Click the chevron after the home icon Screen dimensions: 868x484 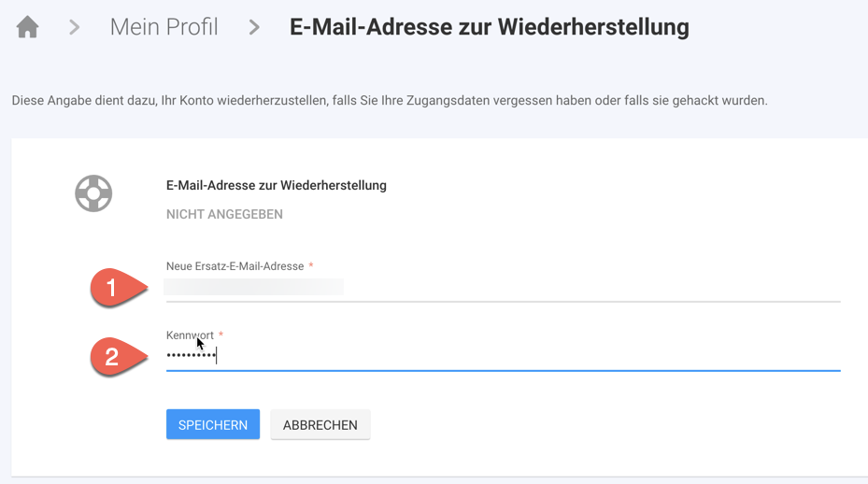[x=74, y=28]
